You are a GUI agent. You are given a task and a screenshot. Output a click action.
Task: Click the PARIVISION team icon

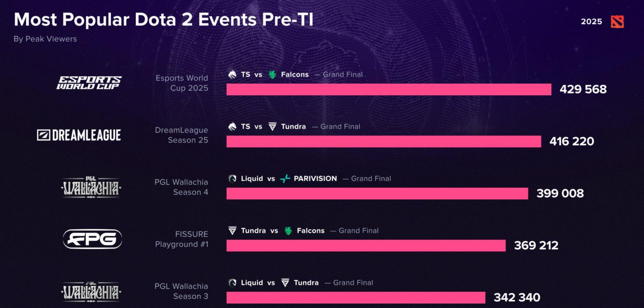[285, 179]
